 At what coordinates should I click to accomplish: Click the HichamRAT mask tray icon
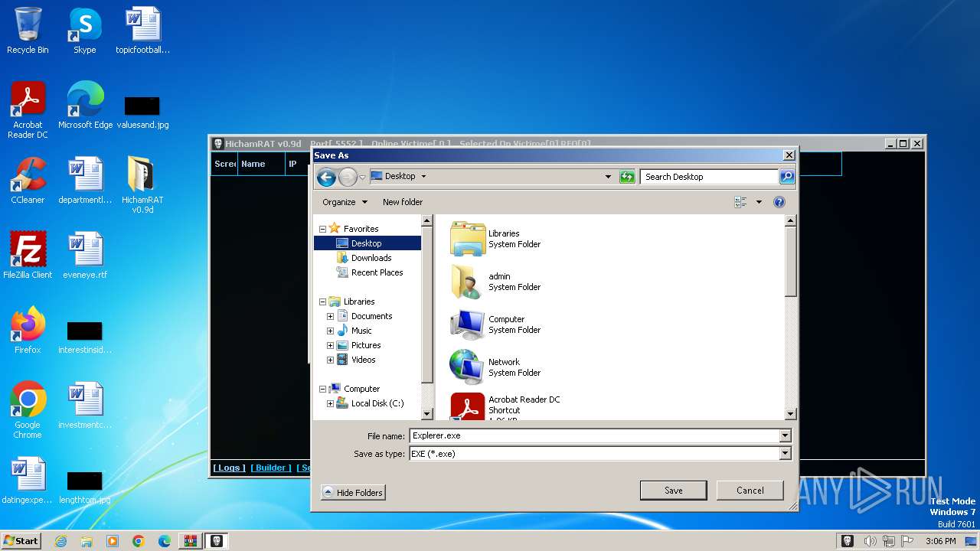848,541
